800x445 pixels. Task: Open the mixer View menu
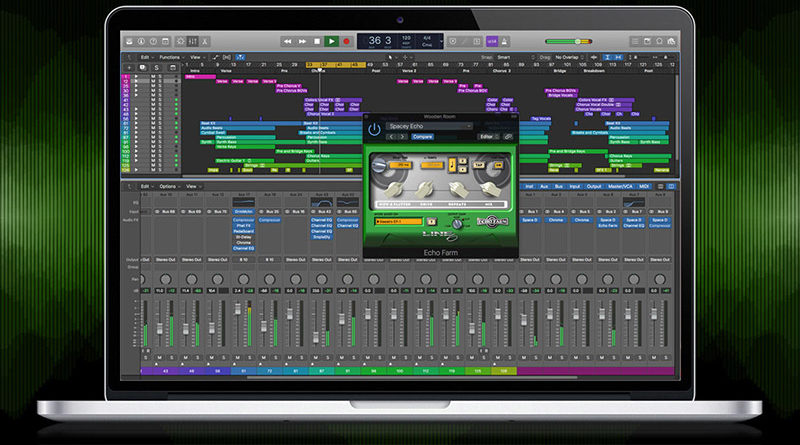coord(193,186)
